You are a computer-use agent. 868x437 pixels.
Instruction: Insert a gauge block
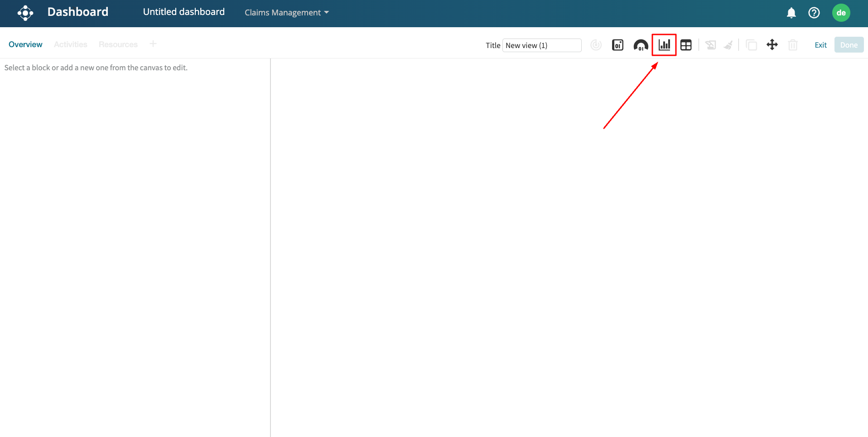pyautogui.click(x=641, y=45)
